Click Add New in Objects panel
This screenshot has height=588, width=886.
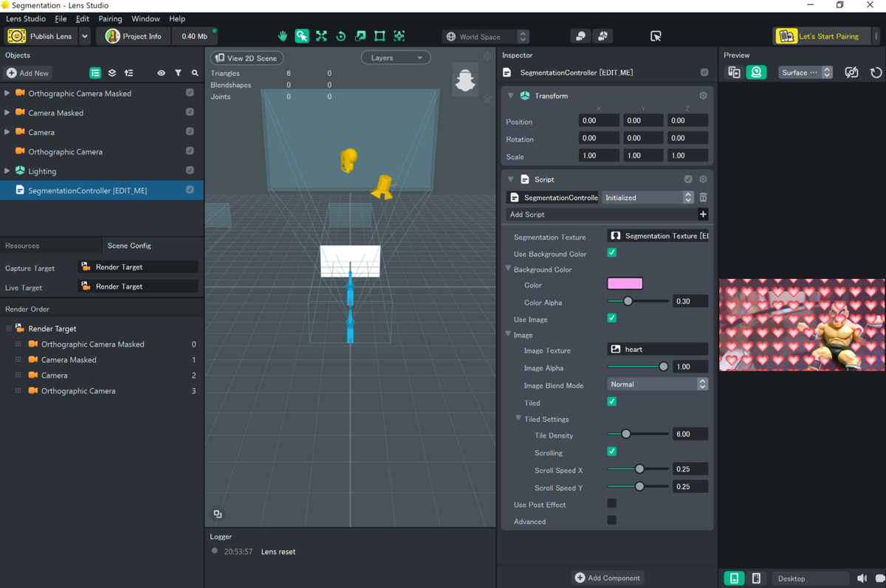point(27,73)
